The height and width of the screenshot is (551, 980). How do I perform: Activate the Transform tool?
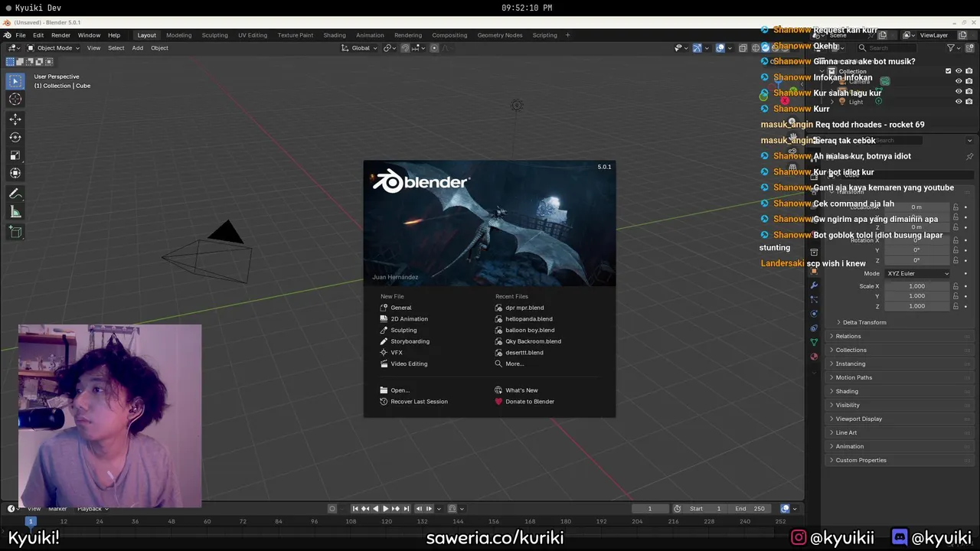(15, 173)
